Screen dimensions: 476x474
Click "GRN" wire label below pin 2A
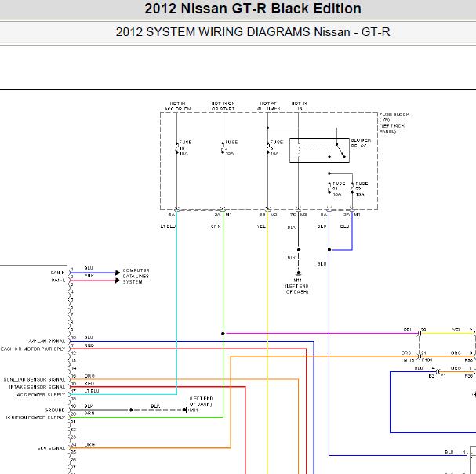(216, 226)
